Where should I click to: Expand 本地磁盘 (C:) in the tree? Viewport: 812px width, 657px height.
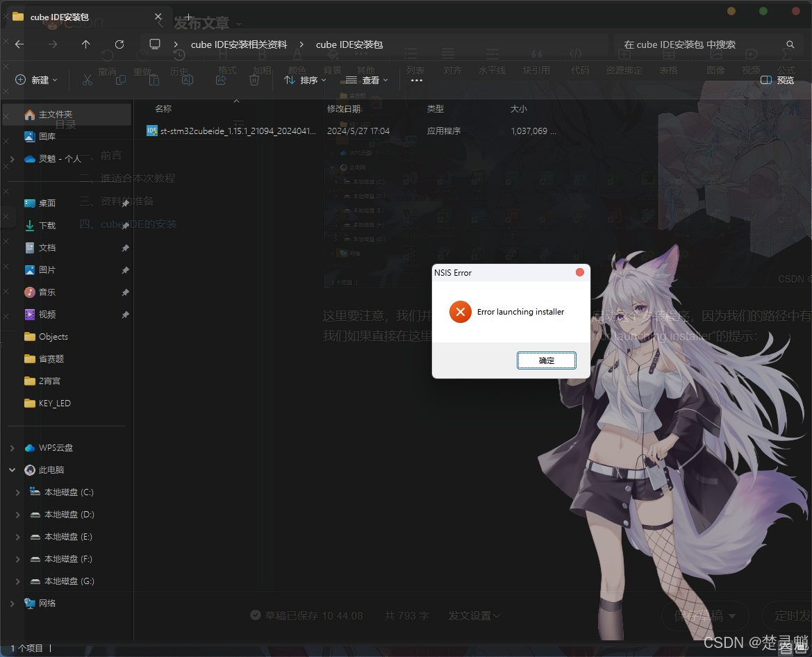click(18, 493)
